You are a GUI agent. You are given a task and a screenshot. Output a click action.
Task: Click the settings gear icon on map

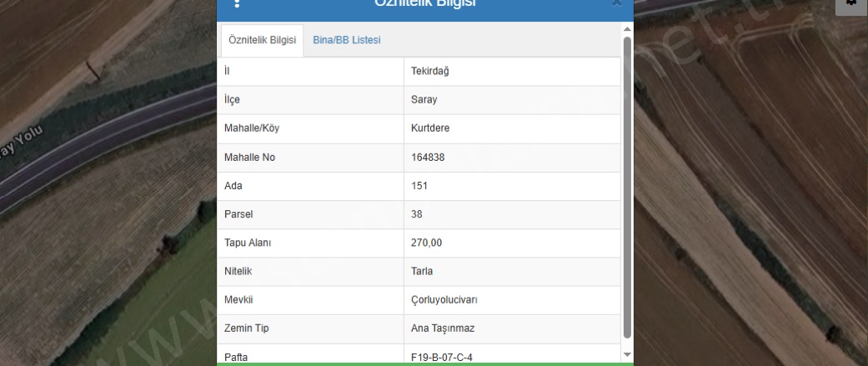click(x=850, y=3)
